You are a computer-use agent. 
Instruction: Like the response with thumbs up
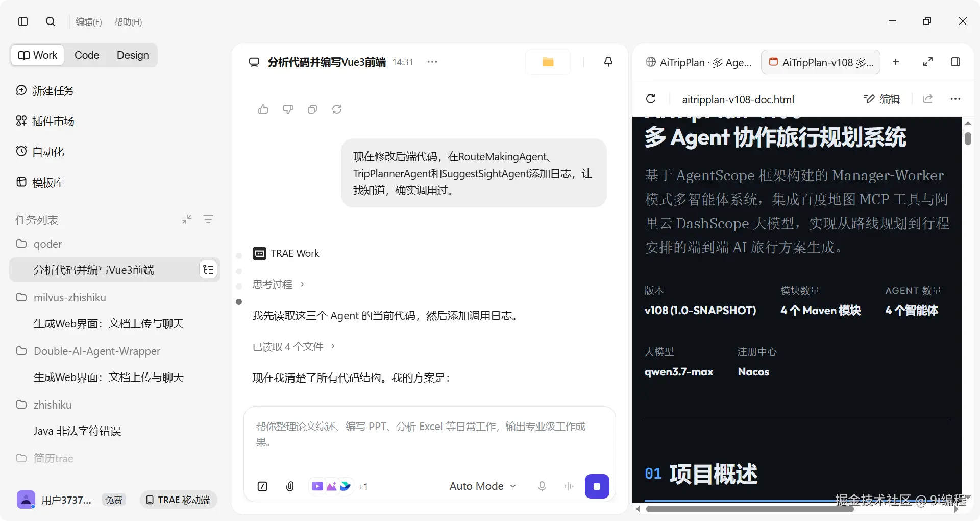tap(263, 109)
